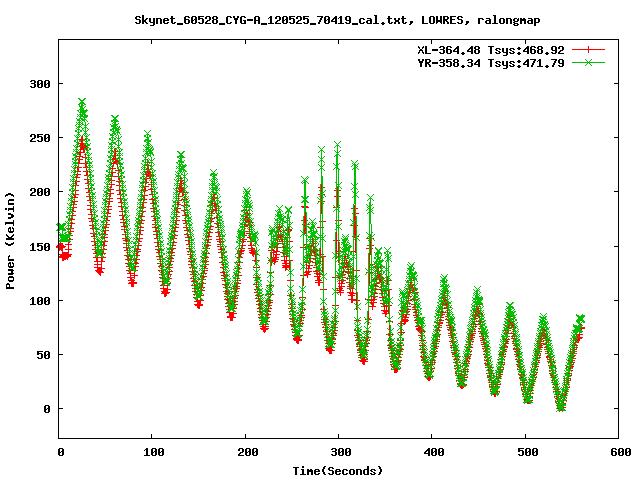Screen dimensions: 640x480
Task: Click the 400 tick label on x-axis
Action: 434,452
